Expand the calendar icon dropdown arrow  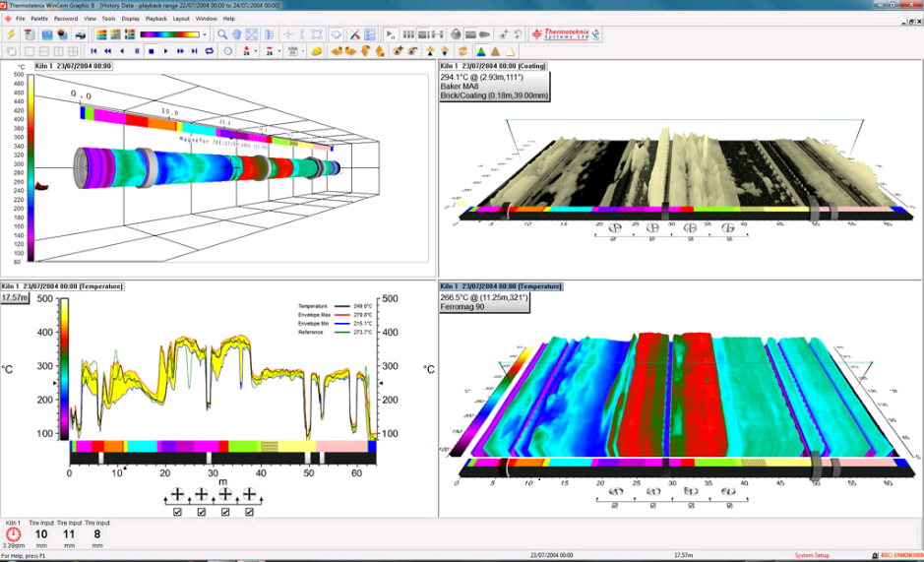tap(302, 51)
